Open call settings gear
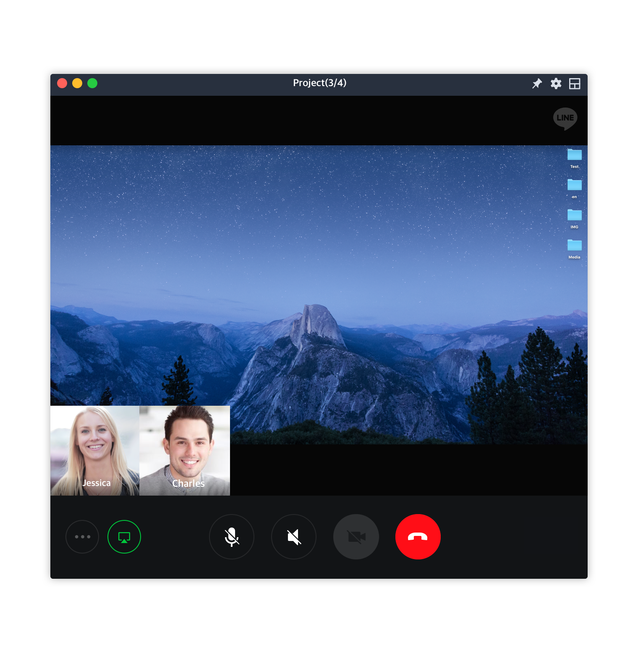This screenshot has width=638, height=672. point(556,83)
